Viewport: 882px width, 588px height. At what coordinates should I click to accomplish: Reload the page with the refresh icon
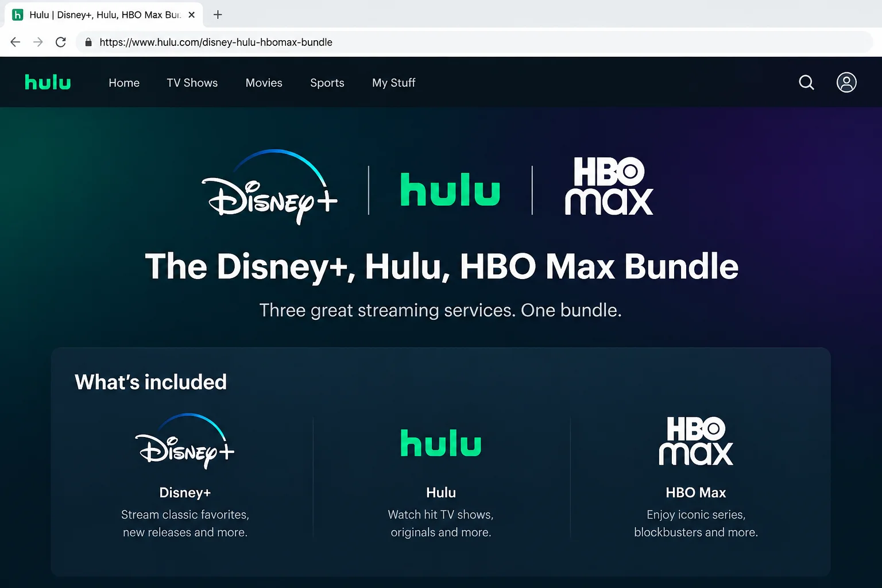60,42
